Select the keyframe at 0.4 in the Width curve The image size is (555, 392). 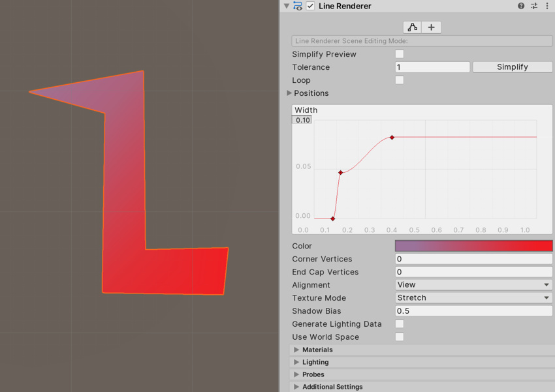click(x=392, y=138)
